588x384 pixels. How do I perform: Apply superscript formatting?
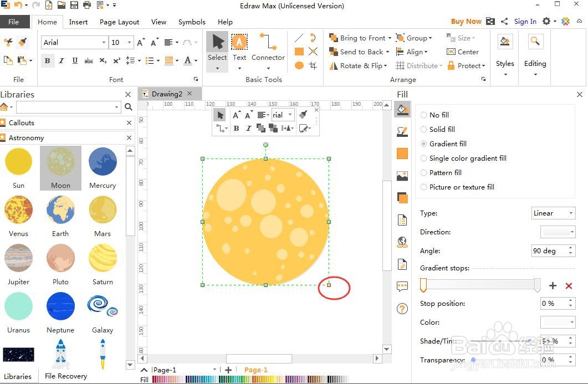(x=116, y=60)
